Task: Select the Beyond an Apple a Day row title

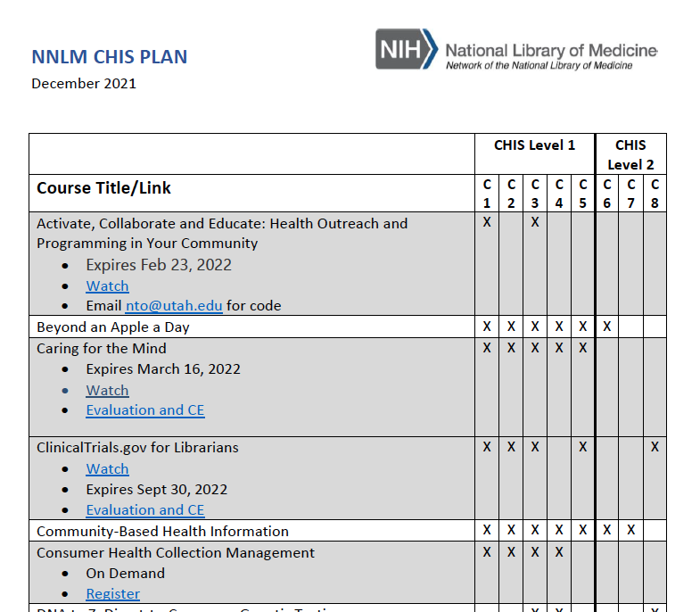Action: (112, 327)
